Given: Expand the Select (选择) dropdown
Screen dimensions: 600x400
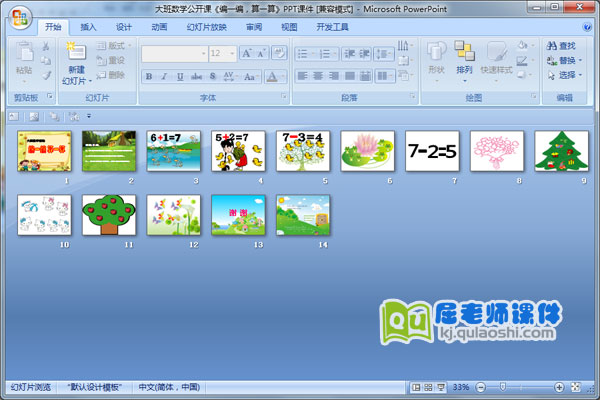Looking at the screenshot, I should [x=580, y=75].
